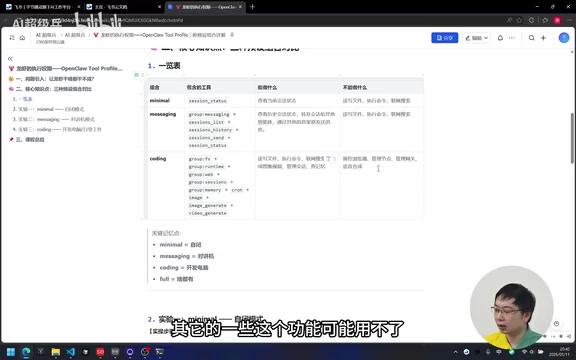Viewport: 576px width, 360px height.
Task: Click the home icon in the document header
Action: click(x=22, y=37)
